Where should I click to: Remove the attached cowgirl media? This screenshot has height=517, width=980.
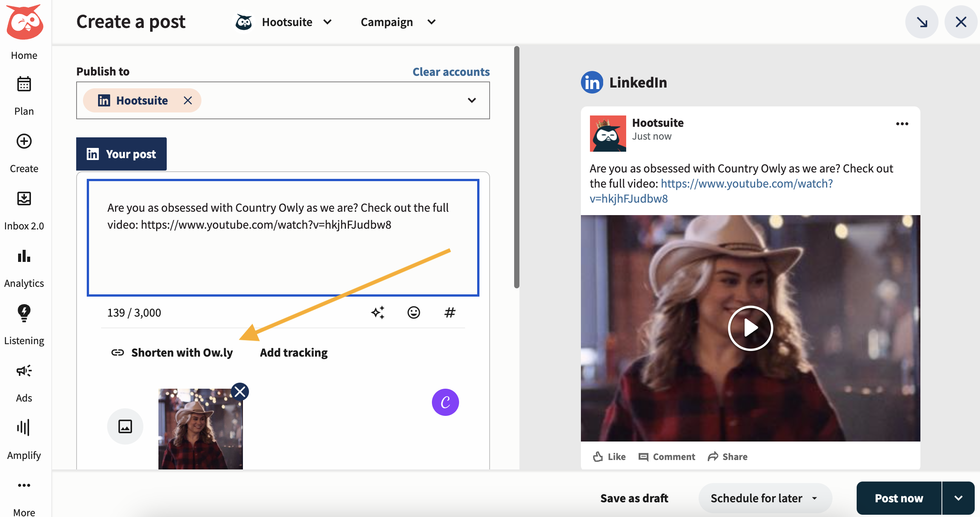(240, 391)
